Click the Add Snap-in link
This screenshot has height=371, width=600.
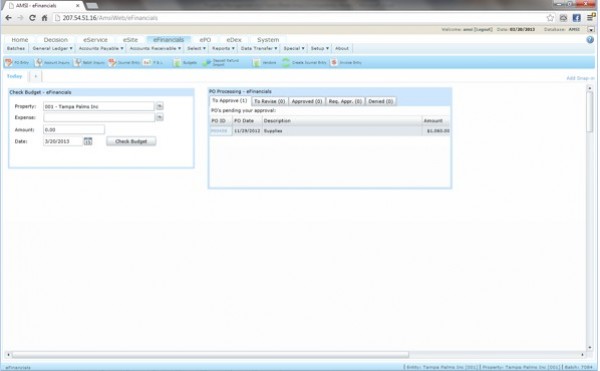[x=580, y=78]
